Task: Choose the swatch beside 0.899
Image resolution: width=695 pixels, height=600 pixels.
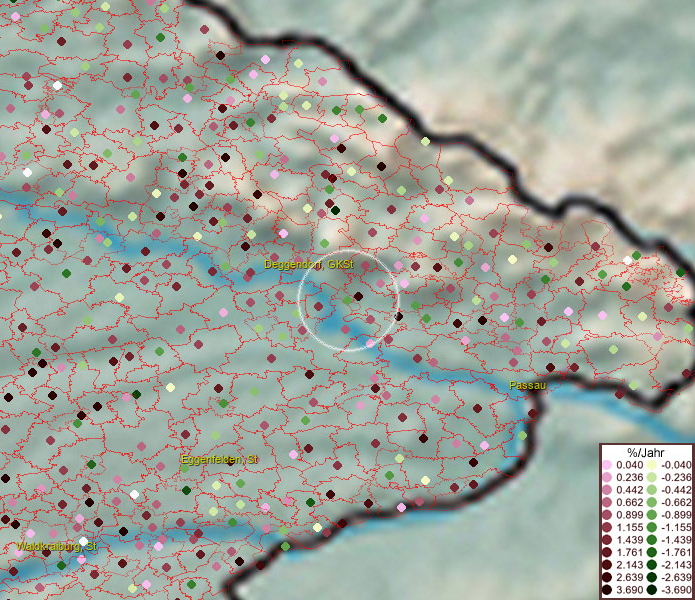Action: tap(607, 515)
